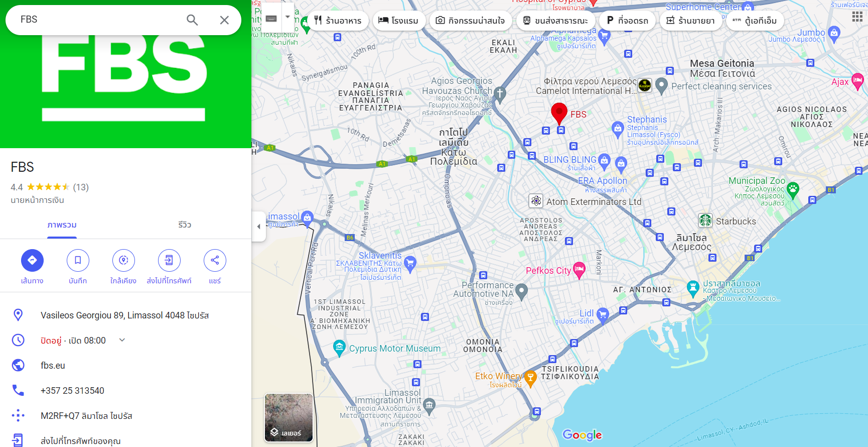Search nearby using the ใกล้เคียง icon
868x447 pixels.
(x=123, y=260)
